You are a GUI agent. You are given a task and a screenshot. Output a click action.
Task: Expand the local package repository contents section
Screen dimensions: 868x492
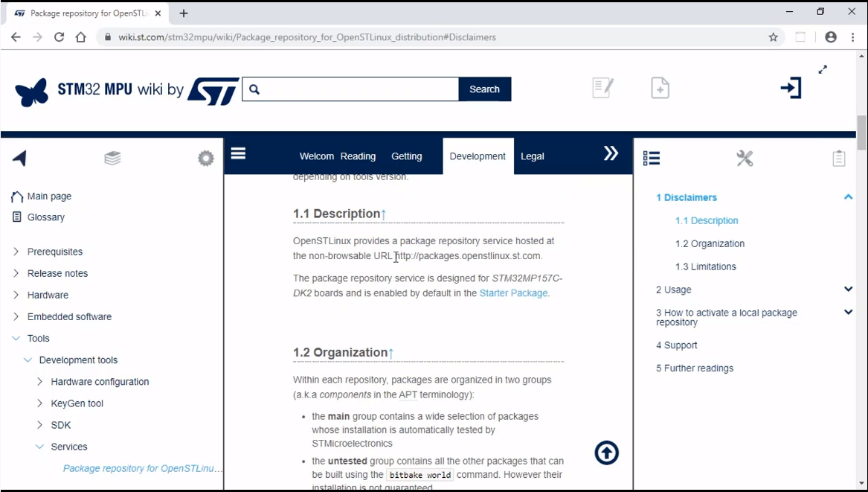pos(848,312)
